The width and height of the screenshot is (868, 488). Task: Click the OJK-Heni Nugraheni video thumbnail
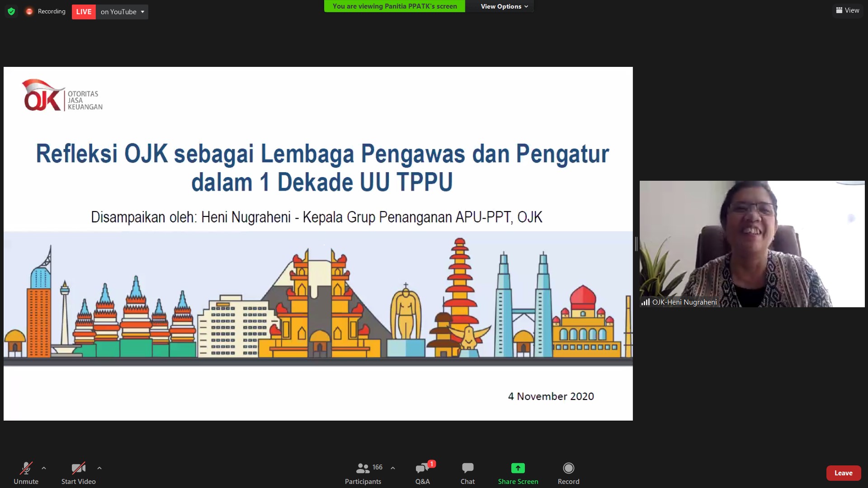tap(752, 244)
